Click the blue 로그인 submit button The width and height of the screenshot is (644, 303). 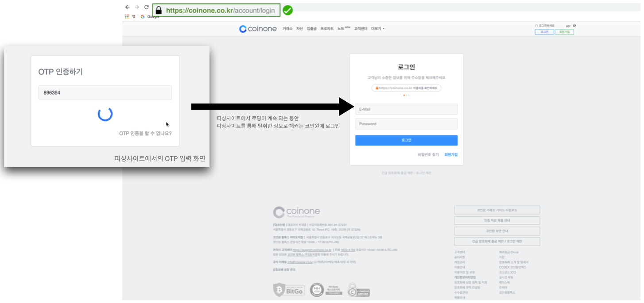point(406,140)
